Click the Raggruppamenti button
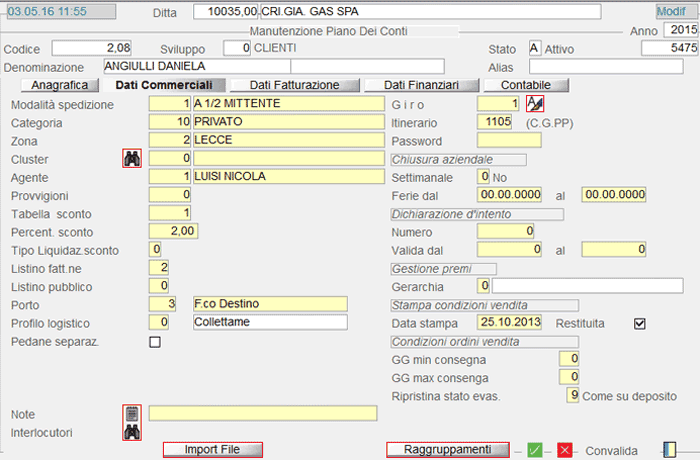The height and width of the screenshot is (460, 700). click(x=448, y=450)
